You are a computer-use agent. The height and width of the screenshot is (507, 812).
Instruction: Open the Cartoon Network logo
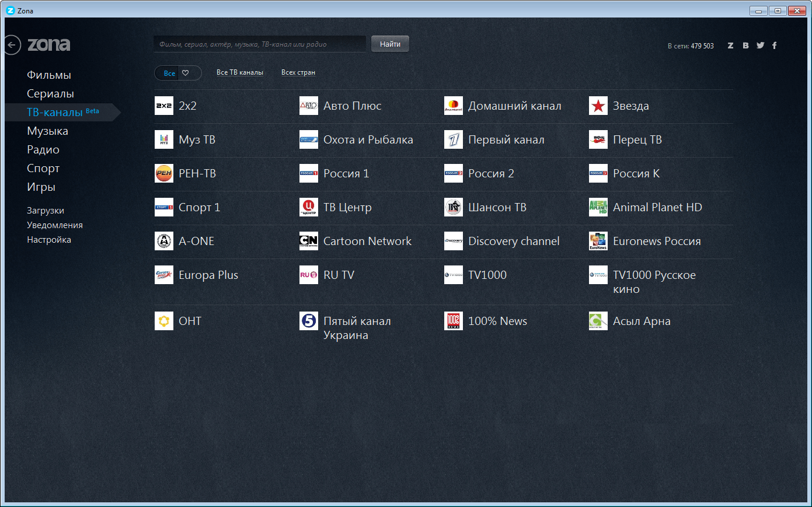click(309, 241)
